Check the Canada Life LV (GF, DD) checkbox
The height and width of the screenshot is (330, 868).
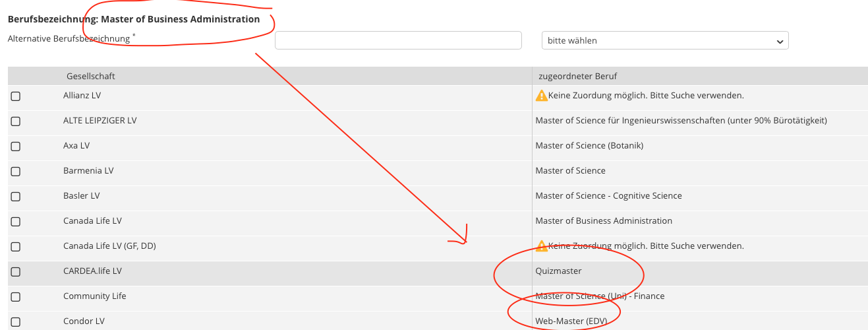click(x=15, y=247)
